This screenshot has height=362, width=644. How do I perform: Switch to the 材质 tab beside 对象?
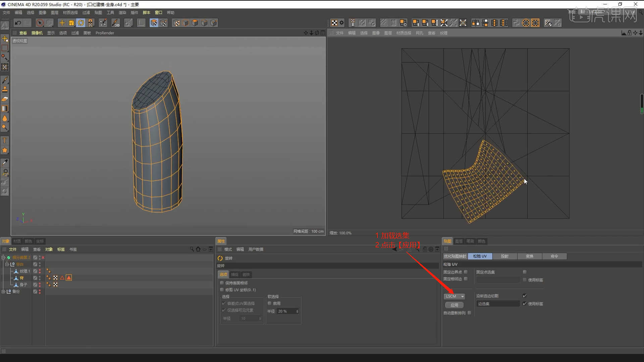pos(17,241)
